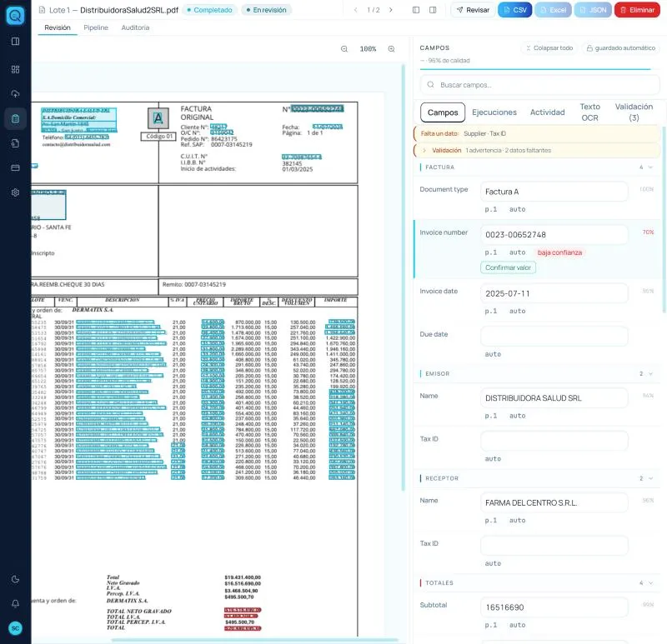Click the app logo in the sidebar

(15, 15)
